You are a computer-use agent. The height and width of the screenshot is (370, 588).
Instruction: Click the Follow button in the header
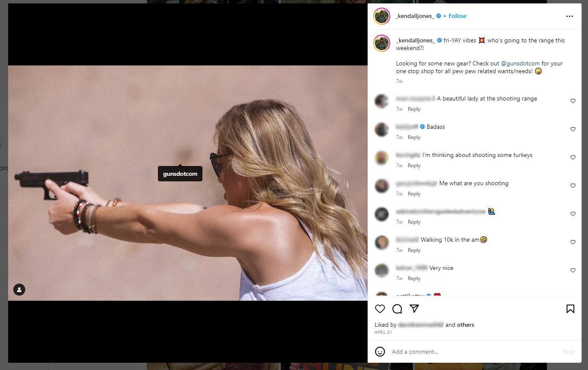tap(457, 16)
